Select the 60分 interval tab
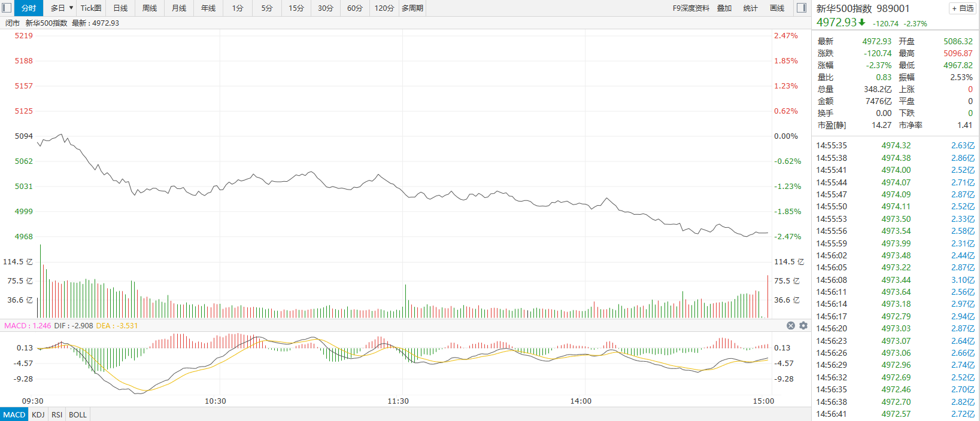 [x=355, y=8]
